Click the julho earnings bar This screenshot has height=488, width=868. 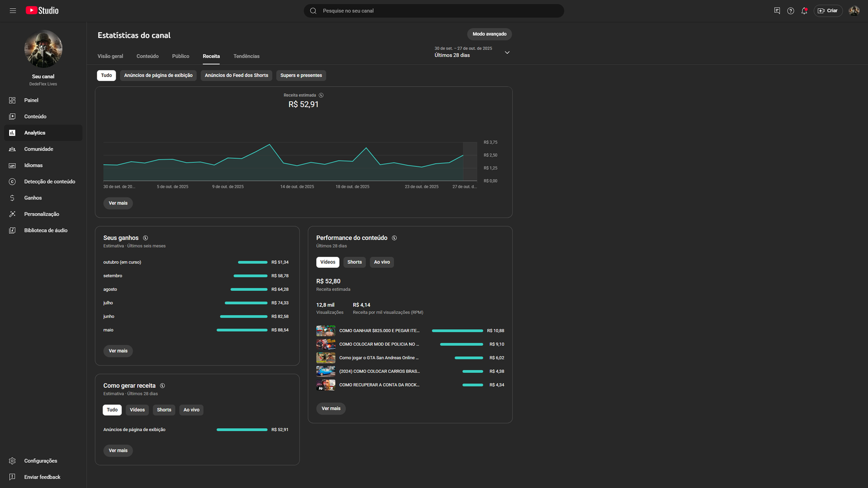[x=246, y=303]
